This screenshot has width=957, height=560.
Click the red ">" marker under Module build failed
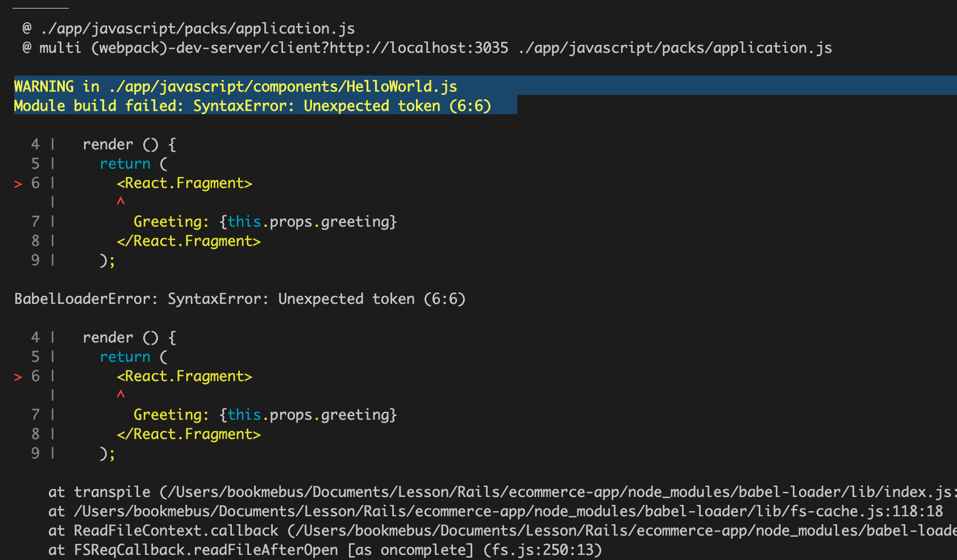pos(18,184)
